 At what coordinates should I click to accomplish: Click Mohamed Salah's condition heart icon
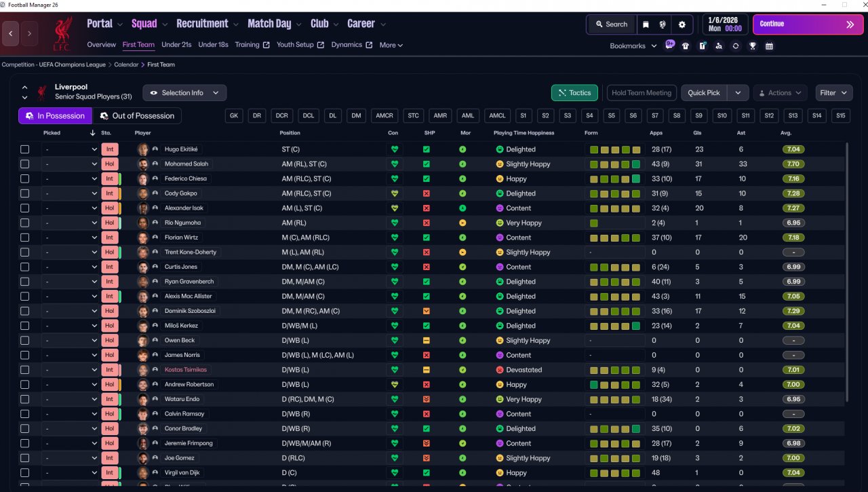[395, 164]
